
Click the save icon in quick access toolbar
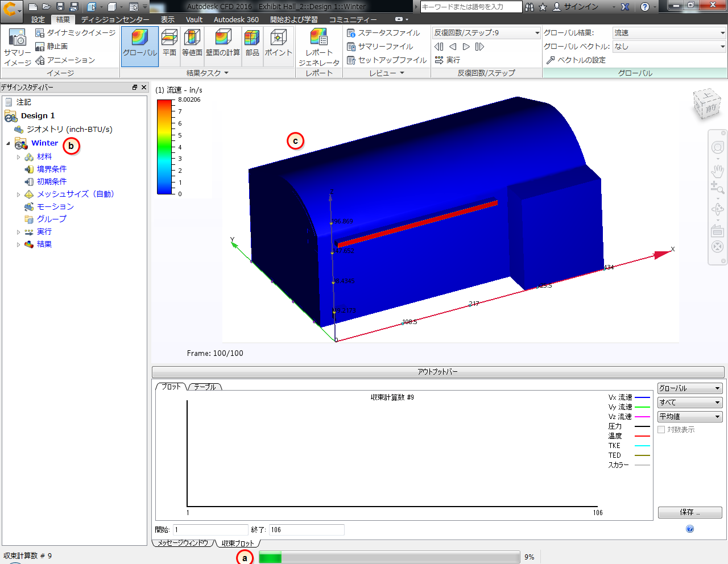(x=60, y=7)
